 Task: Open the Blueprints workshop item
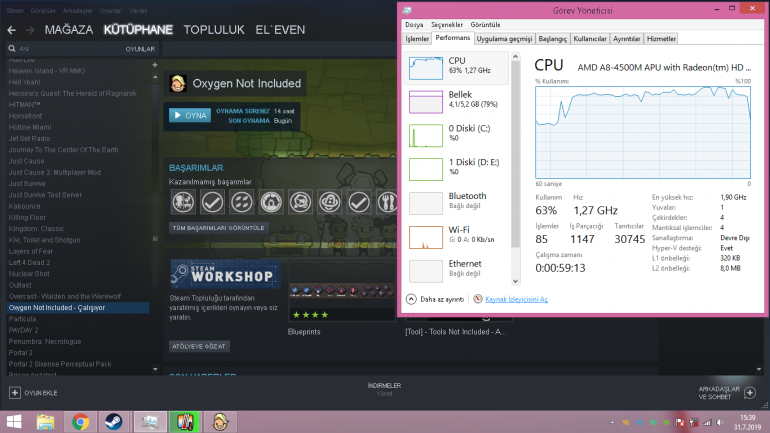pyautogui.click(x=342, y=297)
